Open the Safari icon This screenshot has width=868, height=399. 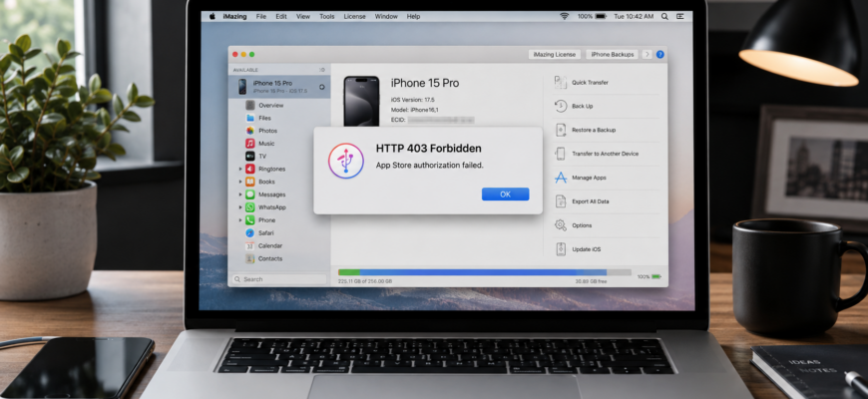[250, 233]
